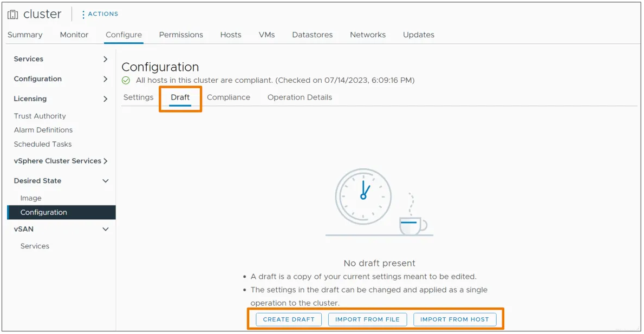The image size is (644, 334).
Task: Open the Datastores tab
Action: (313, 35)
